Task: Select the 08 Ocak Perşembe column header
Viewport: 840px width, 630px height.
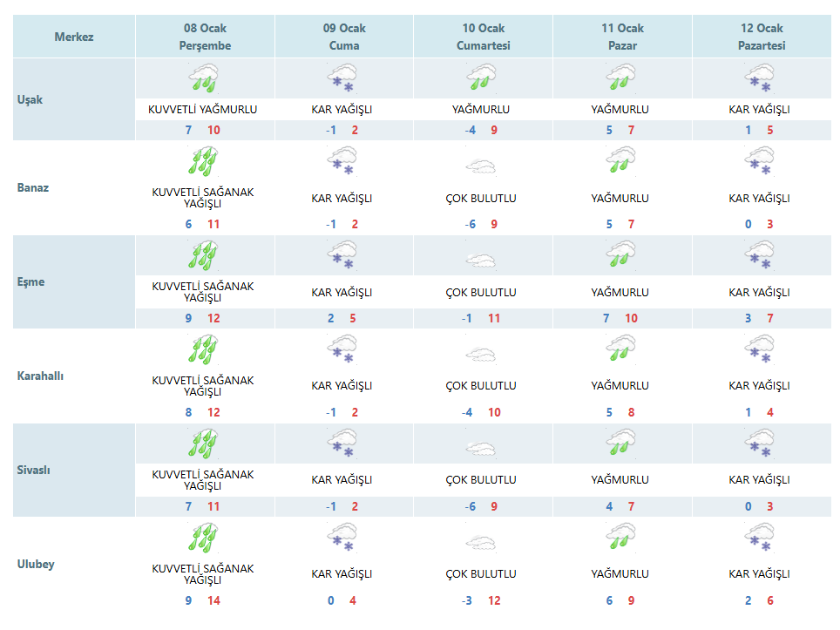Action: (x=205, y=37)
